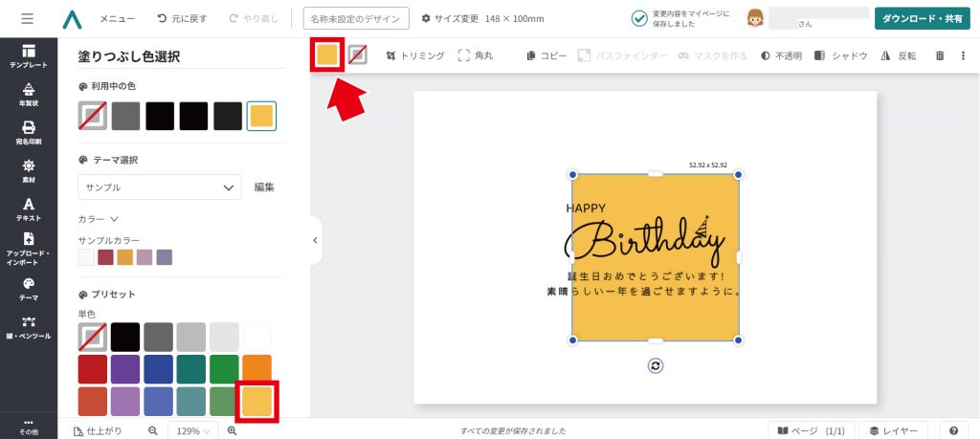Open the hamburger menu at top left
This screenshot has height=439, width=980.
click(28, 19)
